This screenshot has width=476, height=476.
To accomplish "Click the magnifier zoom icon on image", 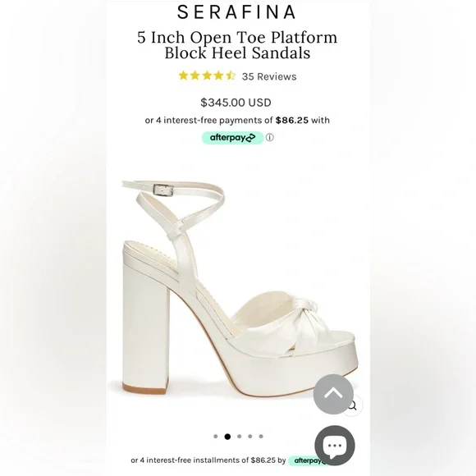I will coord(354,405).
